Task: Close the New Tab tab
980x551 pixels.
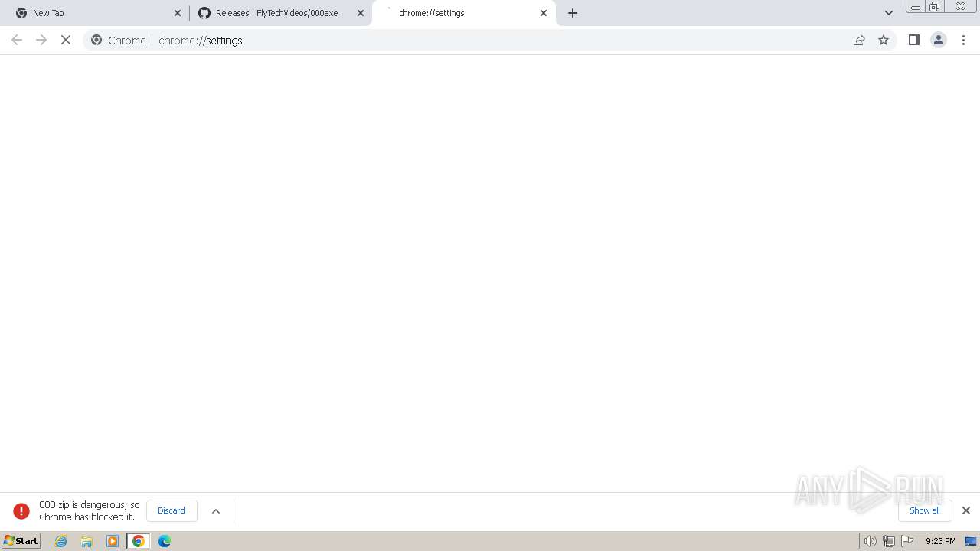Action: pos(178,13)
